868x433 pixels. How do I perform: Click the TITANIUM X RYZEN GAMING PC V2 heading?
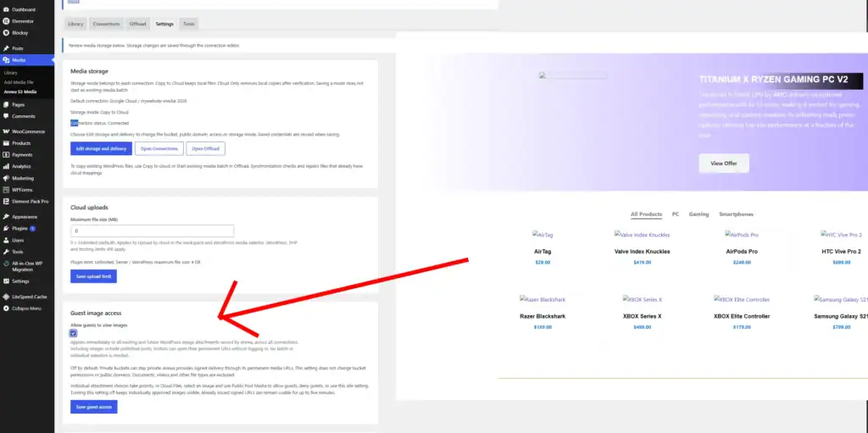coord(773,80)
